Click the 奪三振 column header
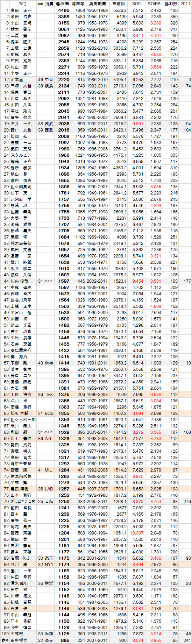This screenshot has width=192, height=644. (x=63, y=4)
